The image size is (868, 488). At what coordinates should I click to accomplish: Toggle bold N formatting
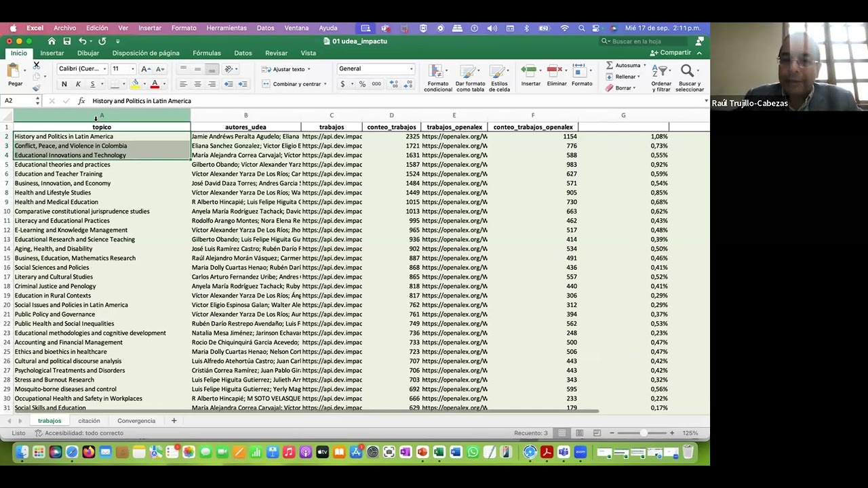64,84
